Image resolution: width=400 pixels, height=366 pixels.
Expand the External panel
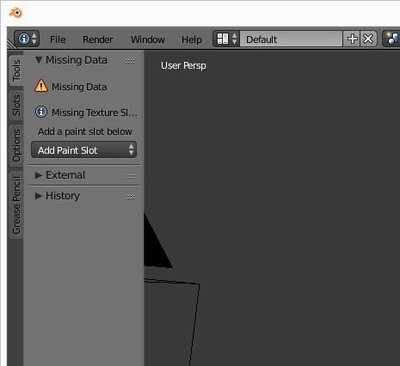tap(38, 175)
